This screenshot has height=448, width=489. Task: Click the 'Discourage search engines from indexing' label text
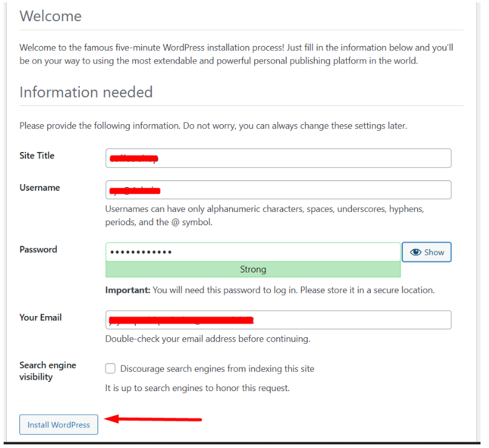coord(217,369)
